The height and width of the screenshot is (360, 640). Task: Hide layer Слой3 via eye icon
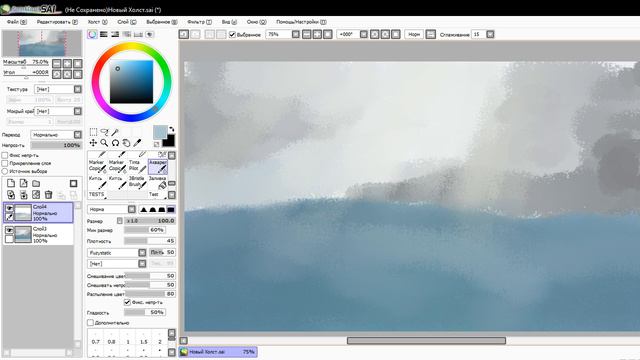pyautogui.click(x=9, y=230)
